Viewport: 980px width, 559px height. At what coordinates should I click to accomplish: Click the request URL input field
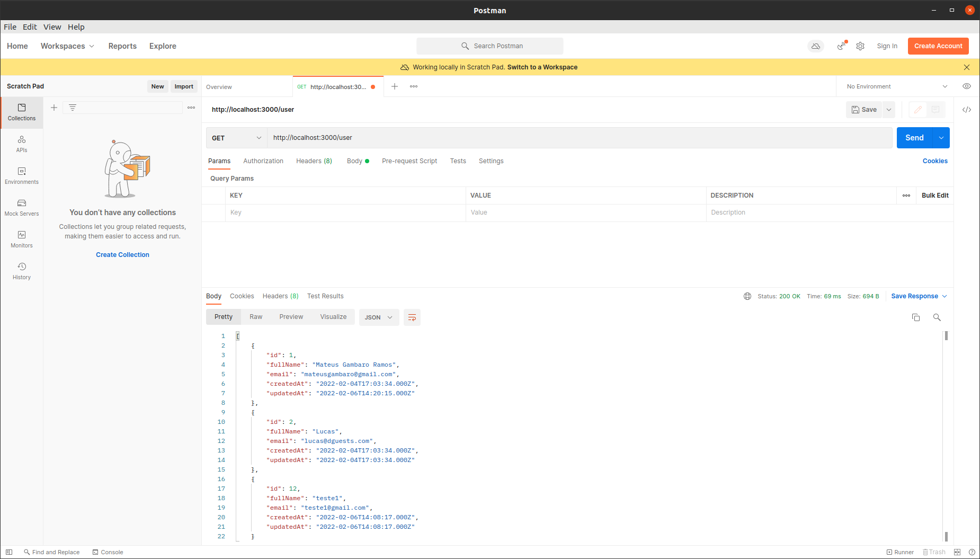point(580,138)
